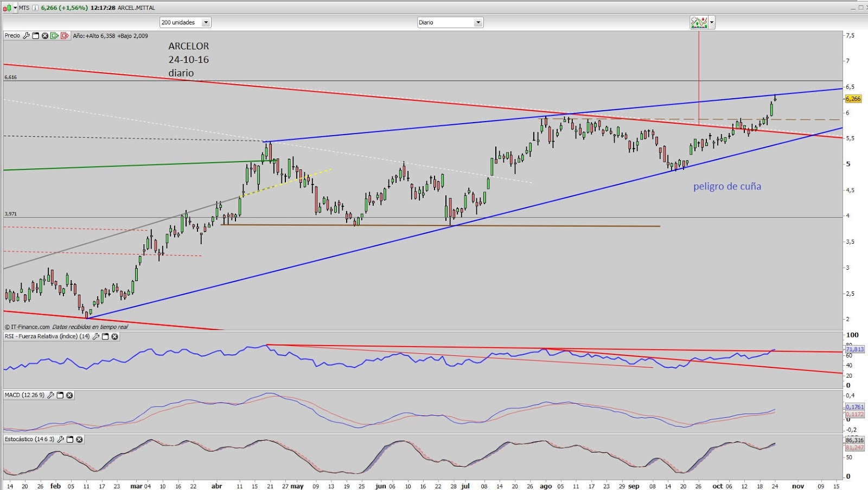The height and width of the screenshot is (490, 868).
Task: Click the IT-Finance.com copyright text
Action: tap(27, 327)
